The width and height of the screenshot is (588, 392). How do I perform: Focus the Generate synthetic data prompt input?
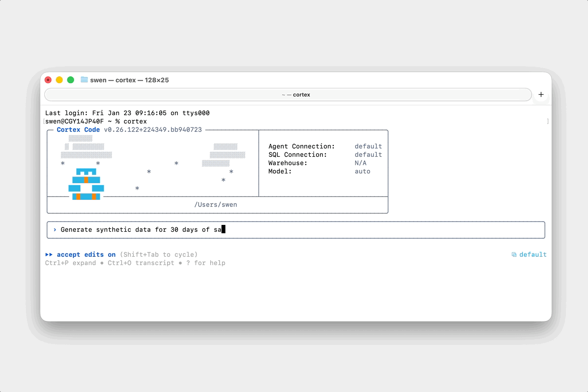(x=294, y=229)
